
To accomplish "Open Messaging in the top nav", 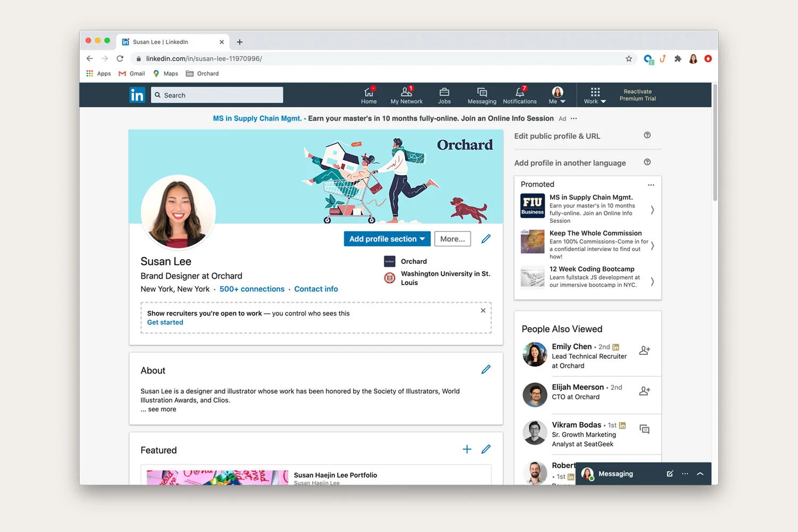I will pos(482,95).
